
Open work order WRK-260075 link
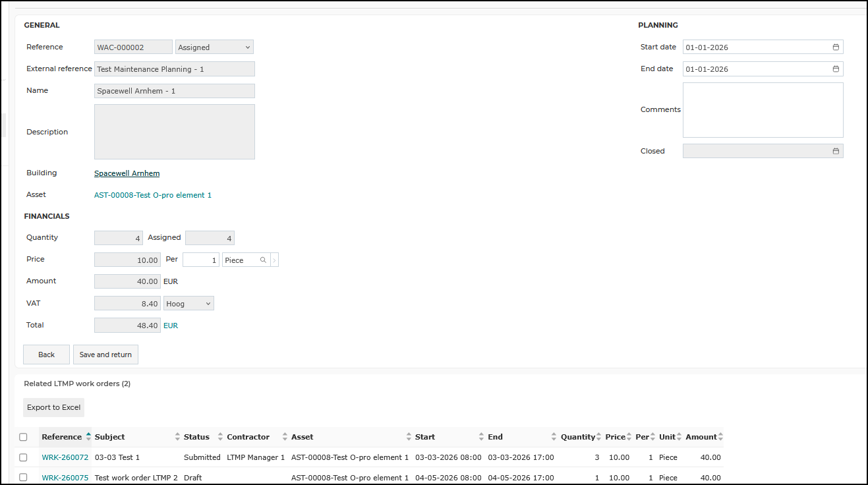[65, 478]
